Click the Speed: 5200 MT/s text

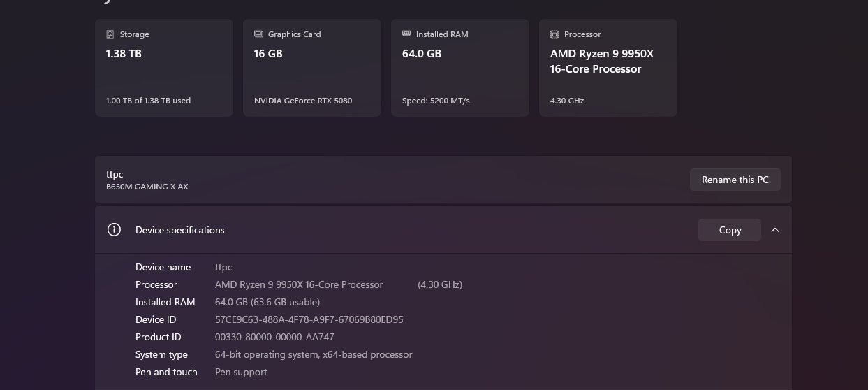click(436, 101)
